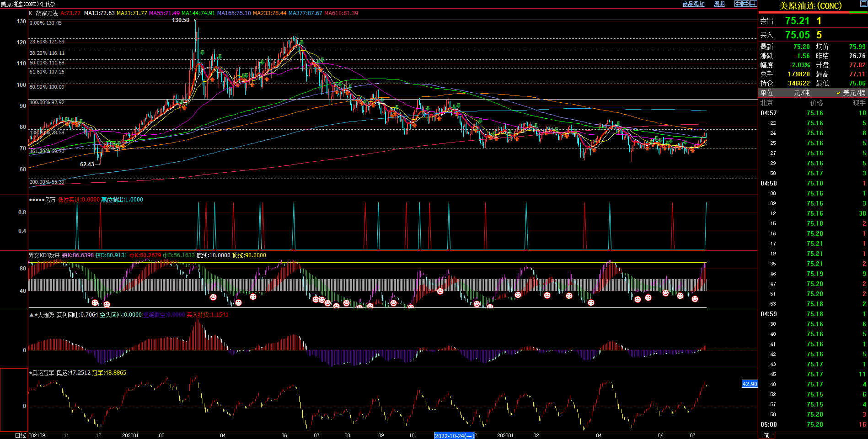Viewport: 868px width, 439px height.
Task: Select the 元/吨 unit option
Action: pos(801,93)
